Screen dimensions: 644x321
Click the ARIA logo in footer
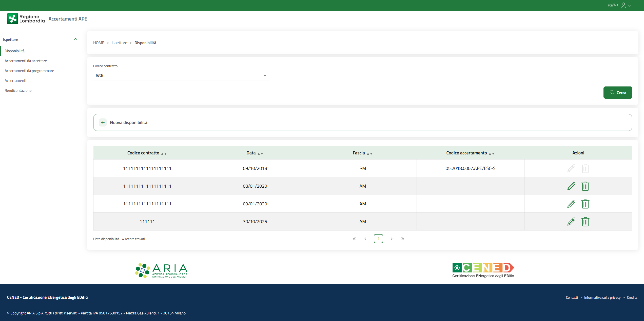click(x=161, y=271)
